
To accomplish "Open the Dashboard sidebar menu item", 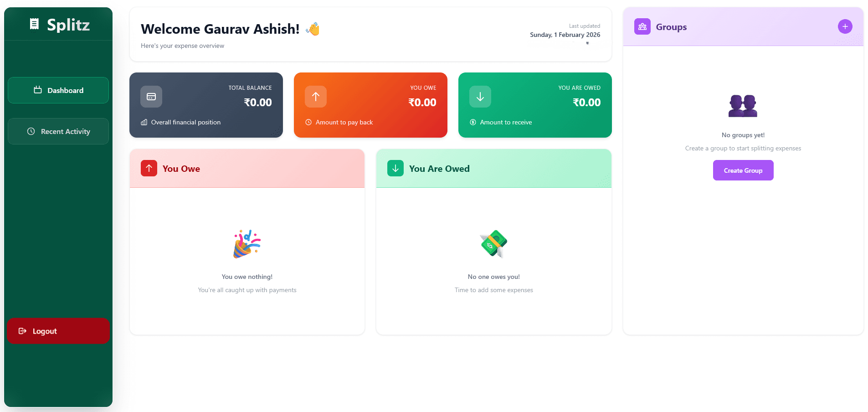I will (x=58, y=90).
